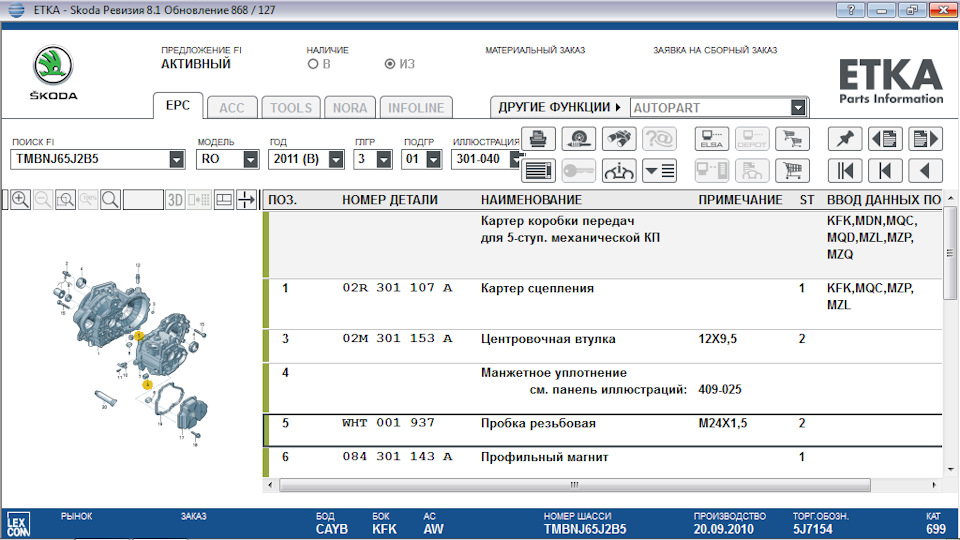Open the single shopping cart

coord(792,171)
